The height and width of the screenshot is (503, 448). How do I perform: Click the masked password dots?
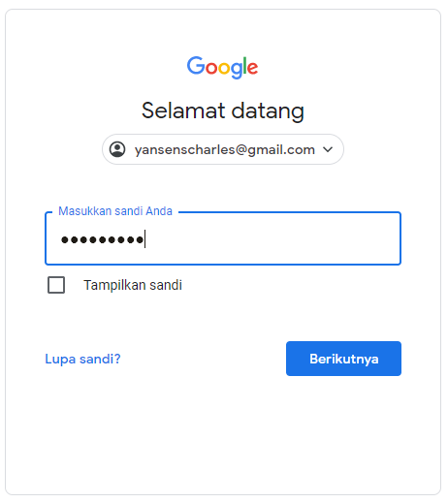pos(102,239)
